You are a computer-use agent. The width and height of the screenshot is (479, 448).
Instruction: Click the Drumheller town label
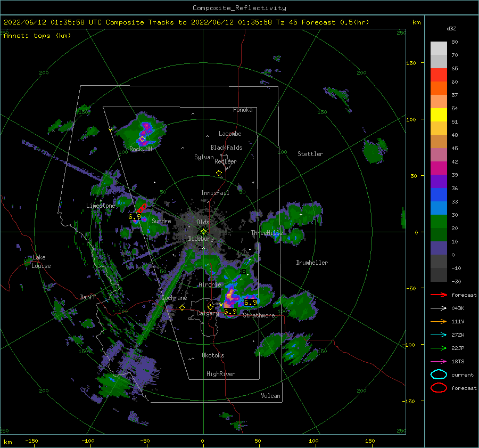pyautogui.click(x=312, y=263)
